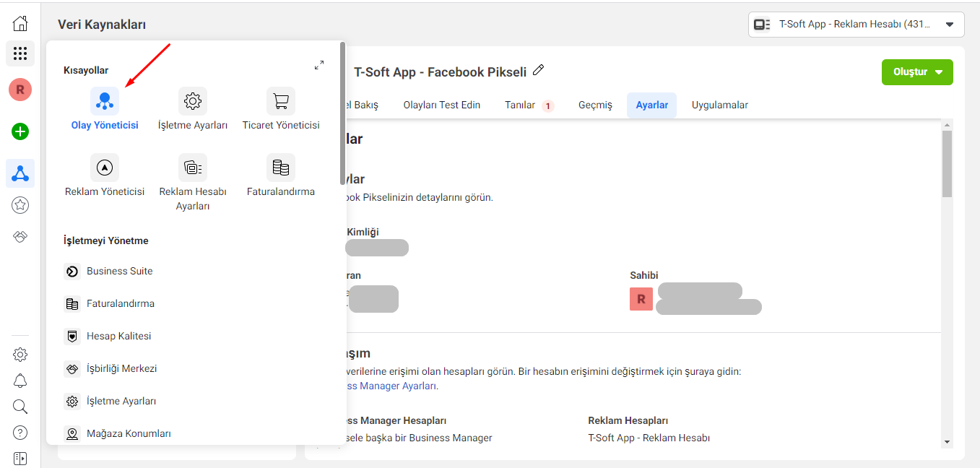Open the Oluştur green dropdown button
The height and width of the screenshot is (468, 980).
click(917, 72)
